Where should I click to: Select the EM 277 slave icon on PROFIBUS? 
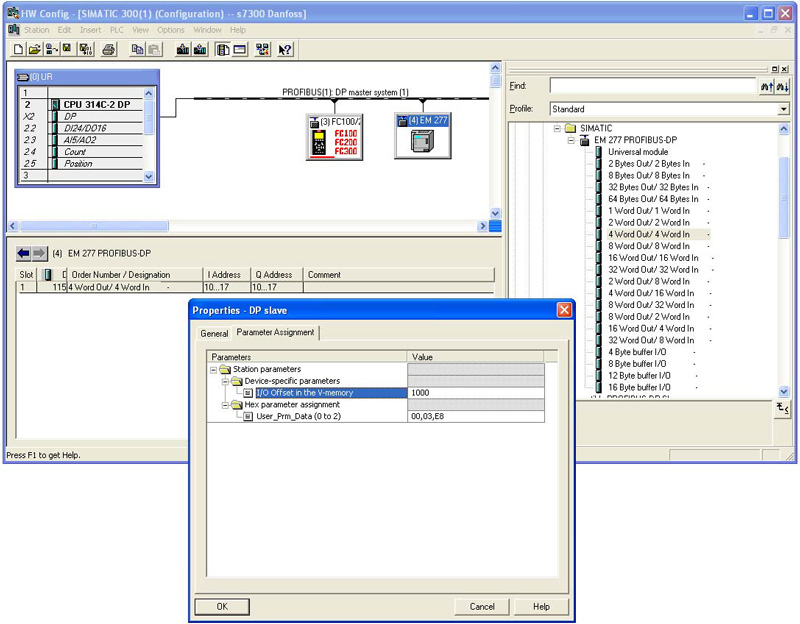421,136
